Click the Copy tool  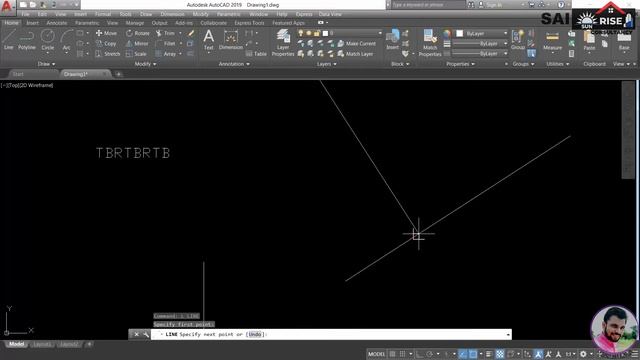click(106, 43)
